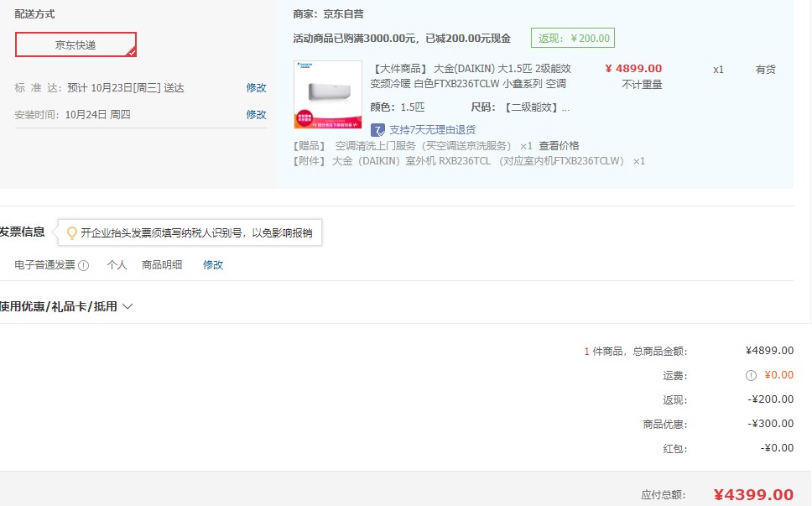
Task: Click the 返现 ¥200.00 badge
Action: 573,39
